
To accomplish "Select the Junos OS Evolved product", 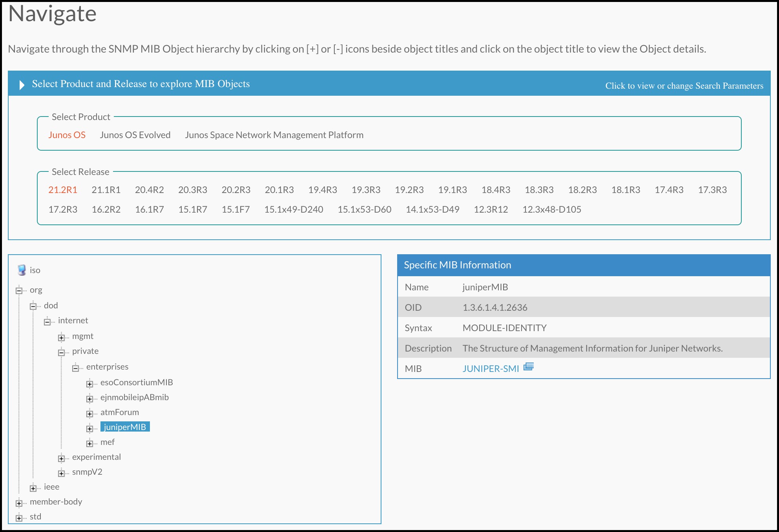I will coord(135,135).
